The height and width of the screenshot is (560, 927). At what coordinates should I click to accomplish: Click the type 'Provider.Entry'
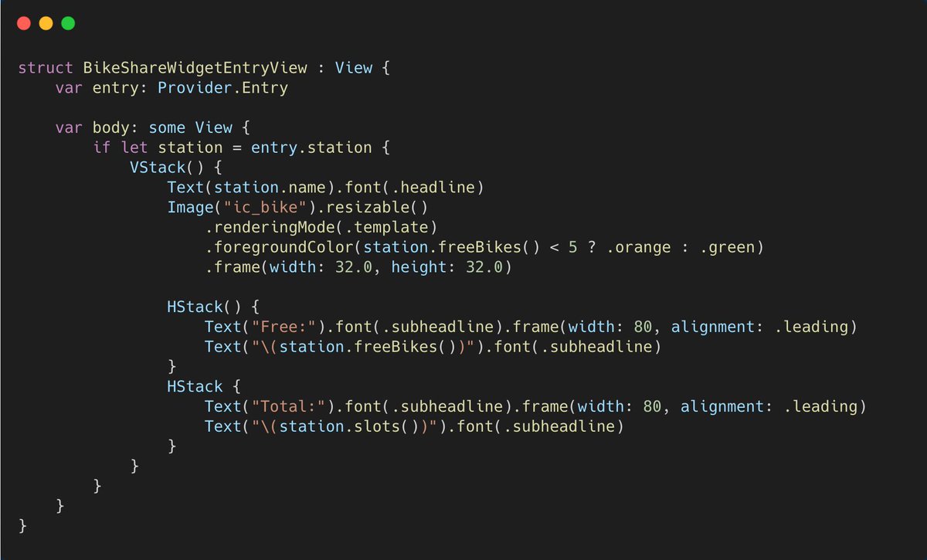click(x=222, y=88)
